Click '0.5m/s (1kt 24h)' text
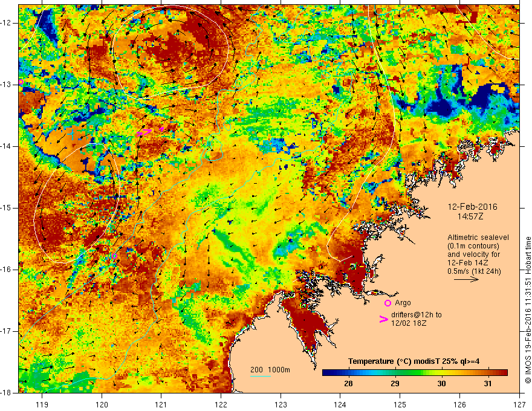 tap(474, 271)
